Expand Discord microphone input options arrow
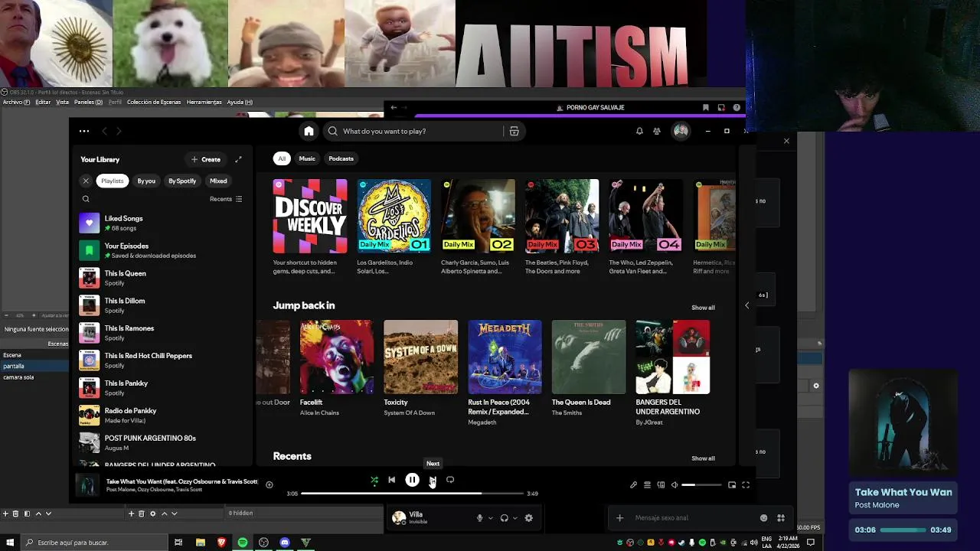The height and width of the screenshot is (551, 980). pos(491,518)
